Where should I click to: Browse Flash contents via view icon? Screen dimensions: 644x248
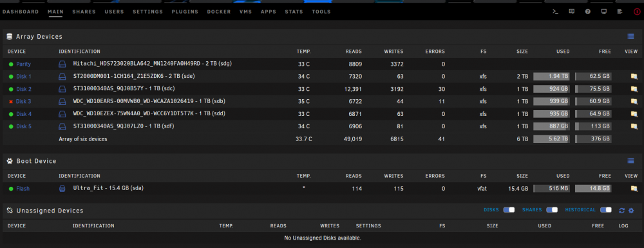click(x=634, y=189)
